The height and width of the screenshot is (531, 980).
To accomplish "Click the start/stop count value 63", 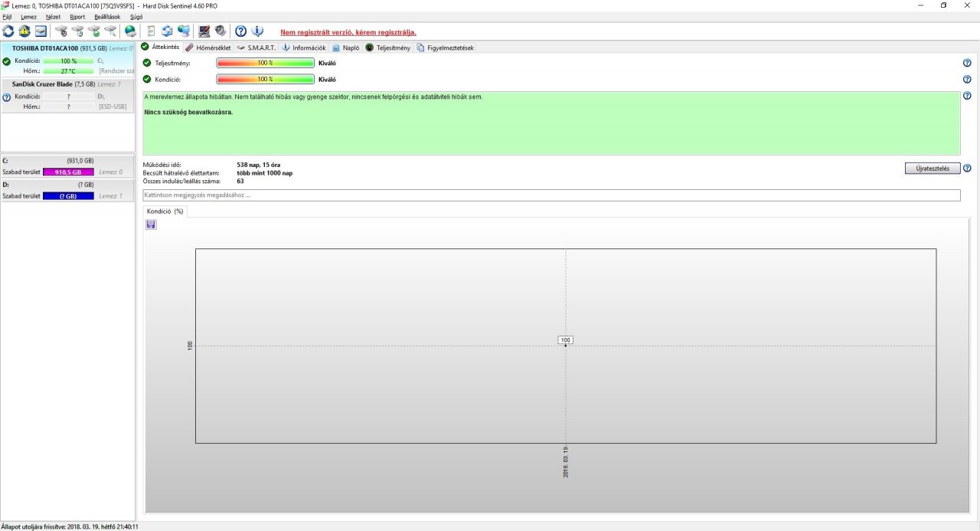I will [x=240, y=181].
